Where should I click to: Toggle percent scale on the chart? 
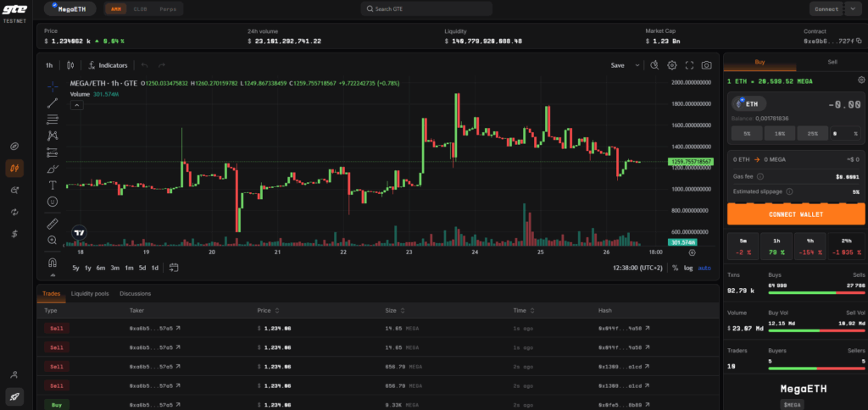click(x=676, y=268)
